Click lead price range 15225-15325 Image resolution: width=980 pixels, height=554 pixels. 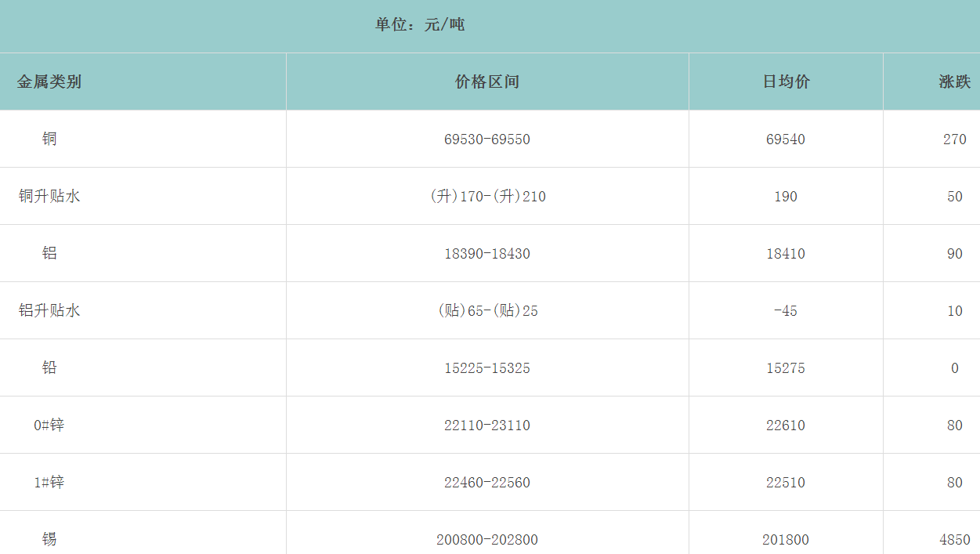pyautogui.click(x=487, y=368)
